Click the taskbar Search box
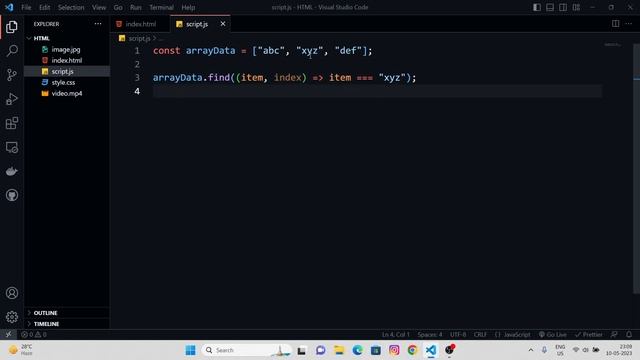Screen dimensions: 640x360 (x=247, y=350)
